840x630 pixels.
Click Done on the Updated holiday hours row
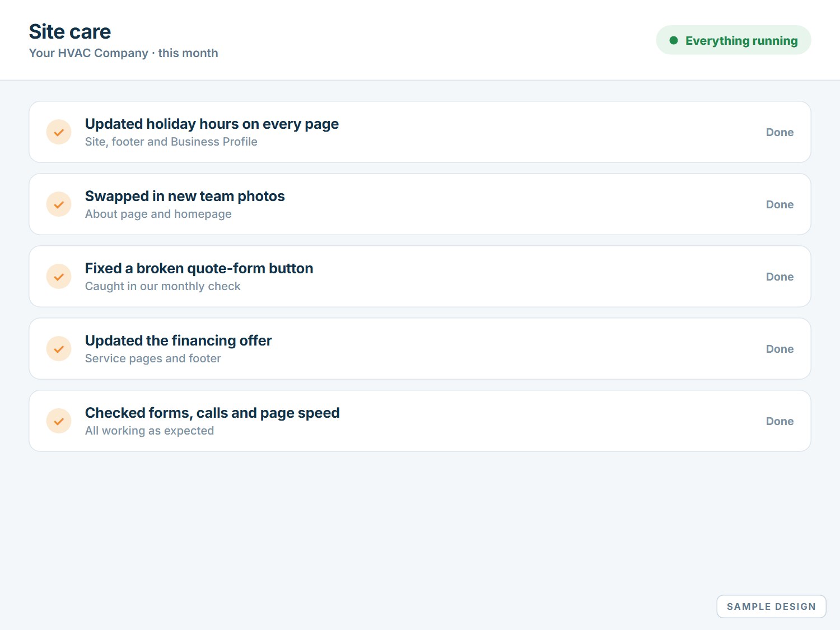click(x=780, y=132)
